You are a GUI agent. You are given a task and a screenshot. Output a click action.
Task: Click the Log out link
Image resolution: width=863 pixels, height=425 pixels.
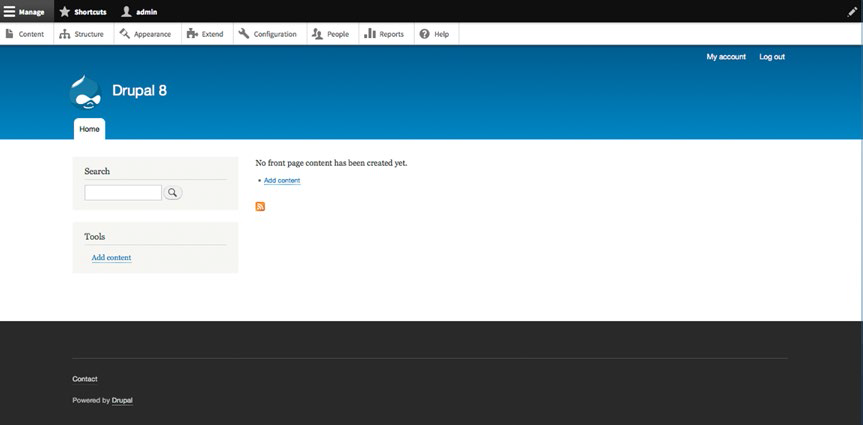[772, 57]
